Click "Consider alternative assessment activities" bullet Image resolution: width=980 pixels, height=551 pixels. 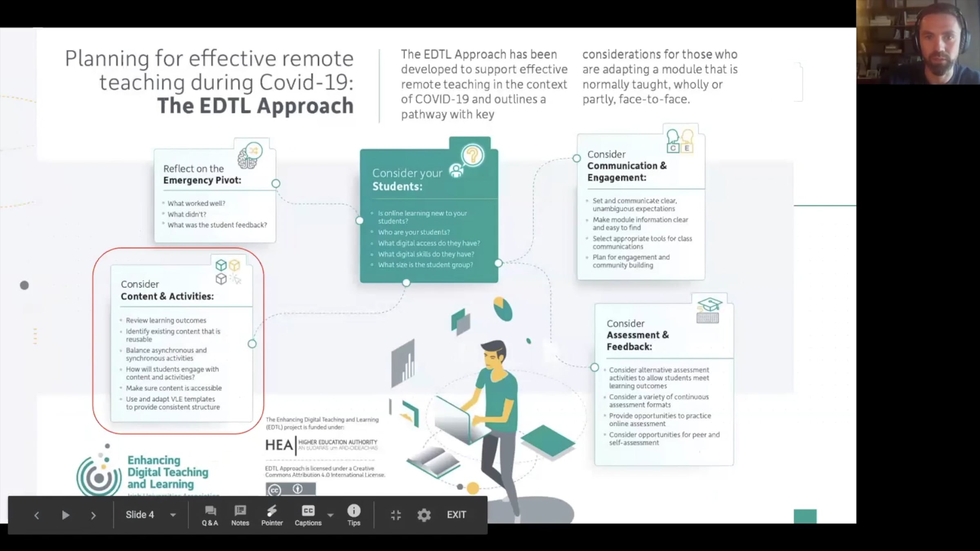[659, 378]
